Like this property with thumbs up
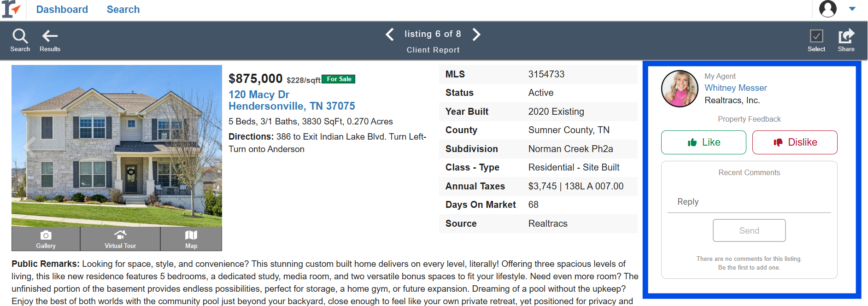This screenshot has height=306, width=868. click(x=704, y=142)
